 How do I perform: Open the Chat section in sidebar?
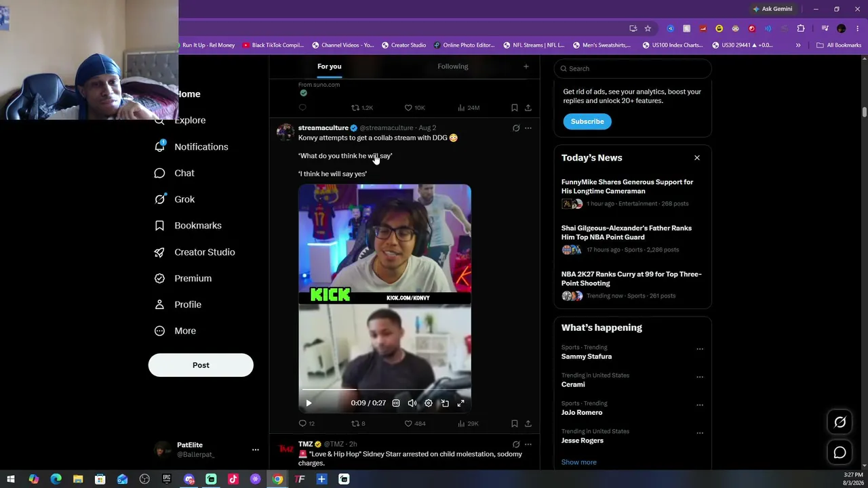point(174,173)
